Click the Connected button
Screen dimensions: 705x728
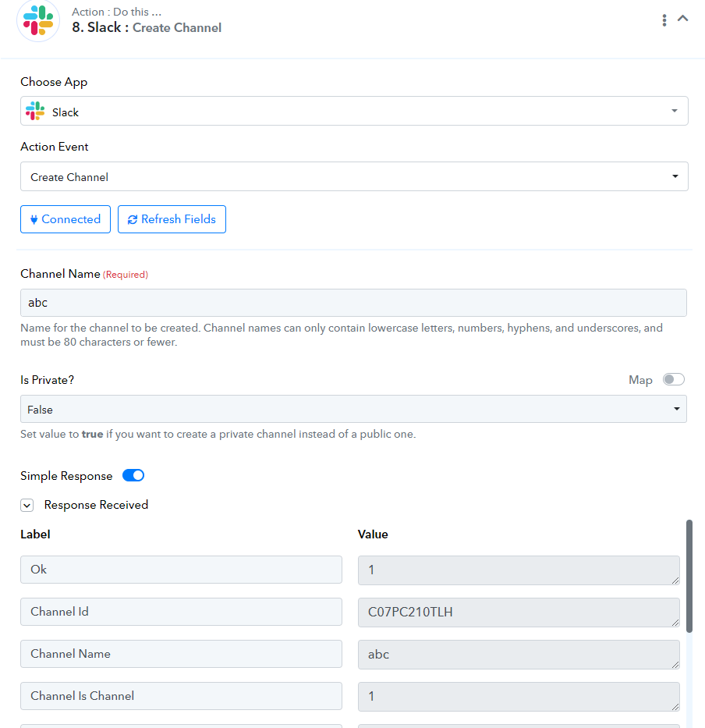point(66,219)
